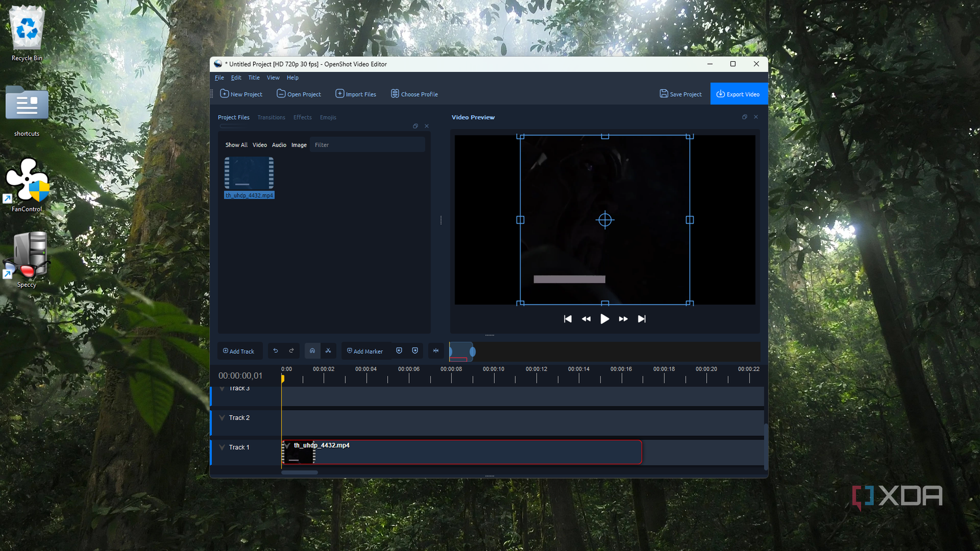Click the Choose Profile icon
This screenshot has width=980, height=551.
[396, 94]
